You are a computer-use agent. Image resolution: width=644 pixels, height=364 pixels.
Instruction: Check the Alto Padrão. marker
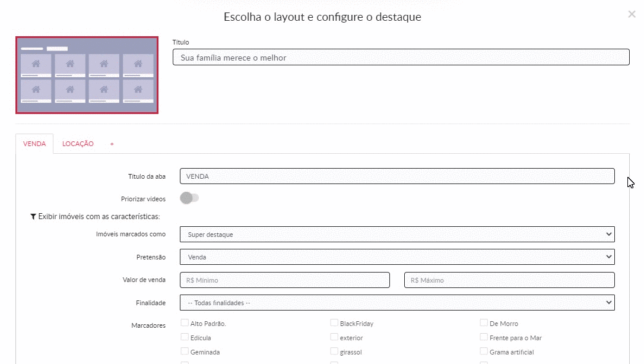(x=185, y=323)
